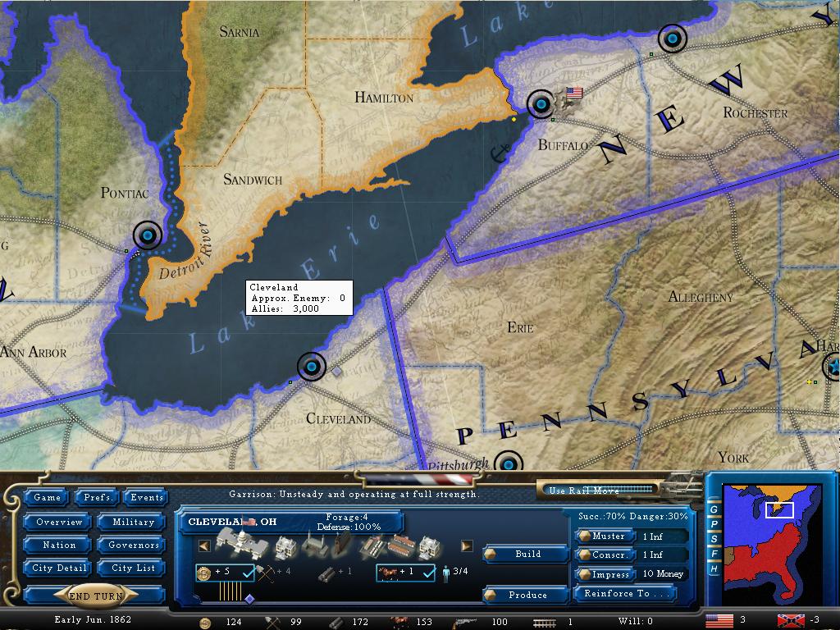Image resolution: width=840 pixels, height=630 pixels.
Task: Click the US flag score icon
Action: click(719, 621)
